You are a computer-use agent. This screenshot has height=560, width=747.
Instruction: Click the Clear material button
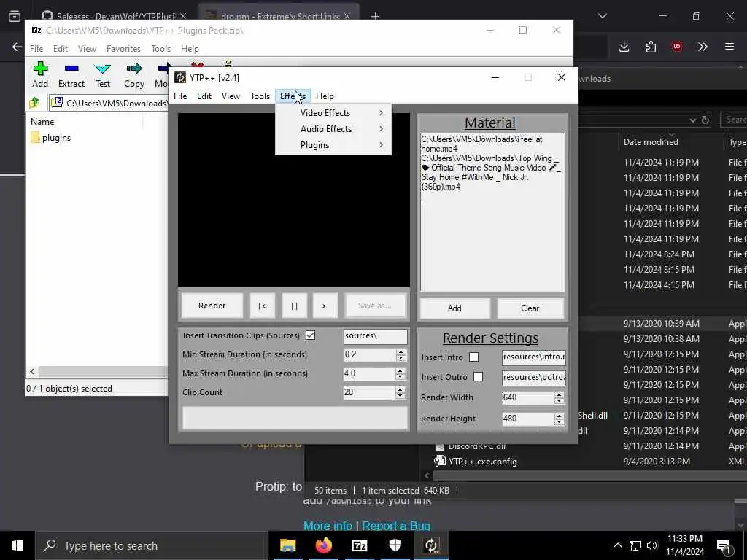coord(530,308)
